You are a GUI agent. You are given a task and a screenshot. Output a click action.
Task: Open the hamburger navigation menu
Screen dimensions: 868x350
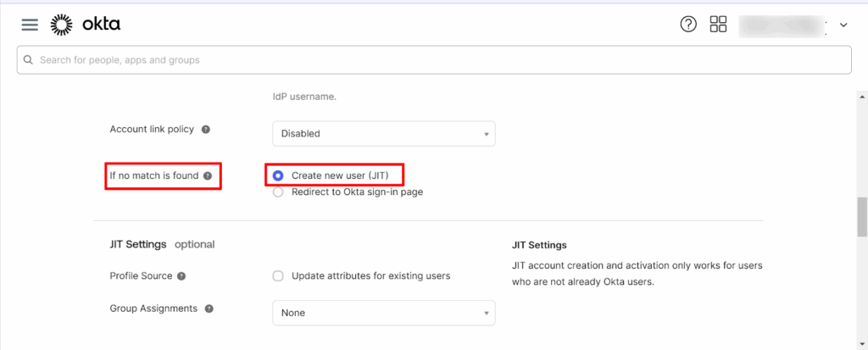30,25
